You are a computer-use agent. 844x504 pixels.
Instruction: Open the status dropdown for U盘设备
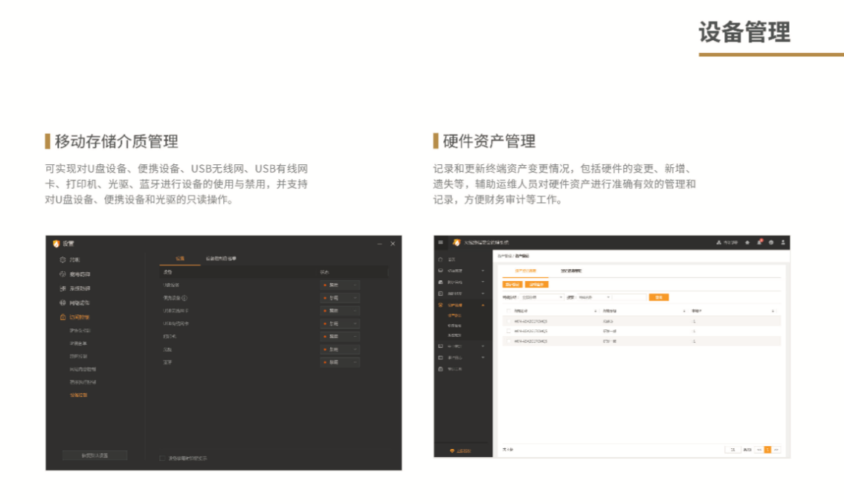click(340, 285)
